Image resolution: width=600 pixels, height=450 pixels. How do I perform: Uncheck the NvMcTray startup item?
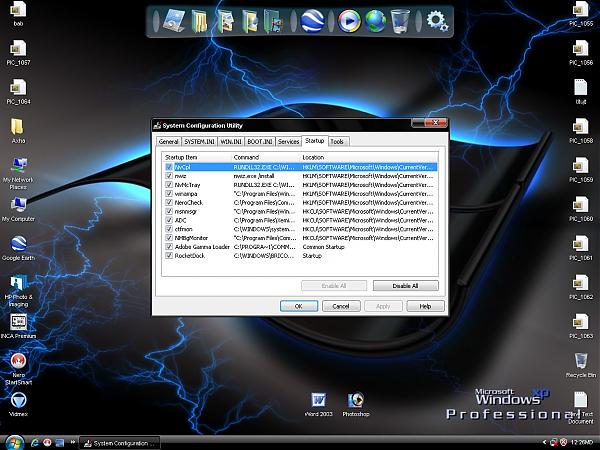tap(169, 185)
